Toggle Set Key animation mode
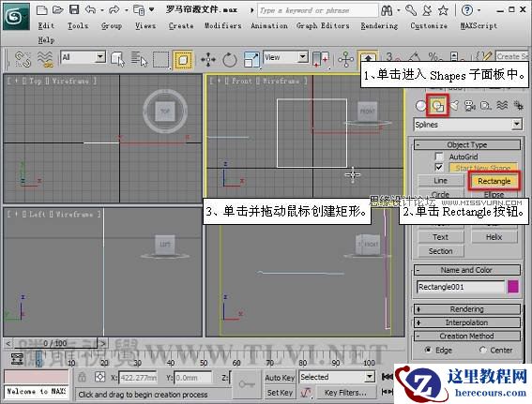The width and height of the screenshot is (532, 404). (280, 393)
